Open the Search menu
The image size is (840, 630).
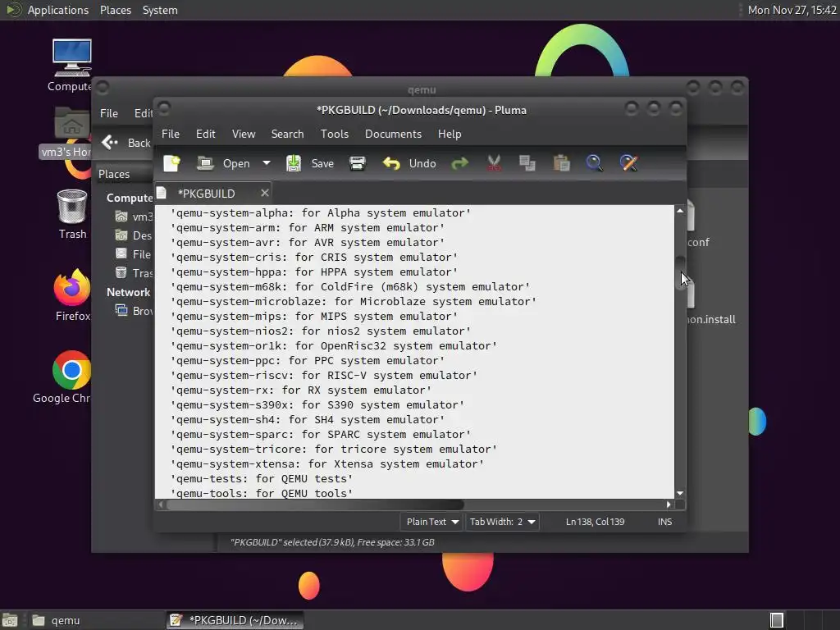[287, 134]
